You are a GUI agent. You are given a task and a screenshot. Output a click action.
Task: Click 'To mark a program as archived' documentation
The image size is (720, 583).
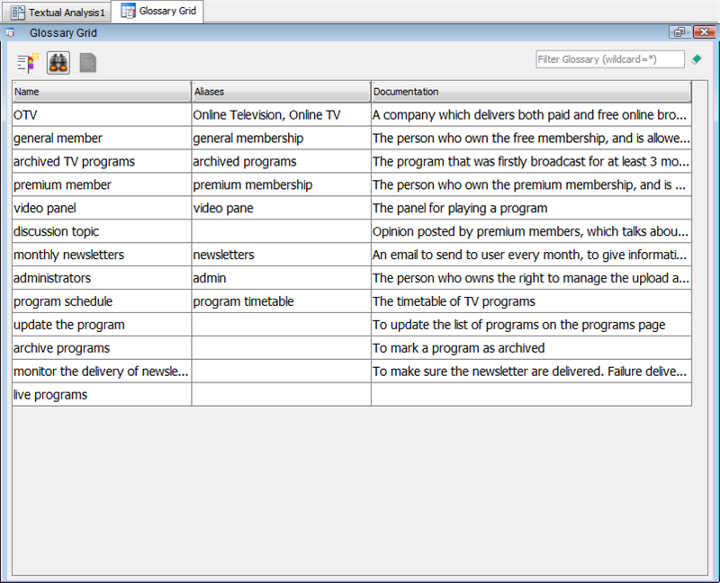click(x=531, y=348)
